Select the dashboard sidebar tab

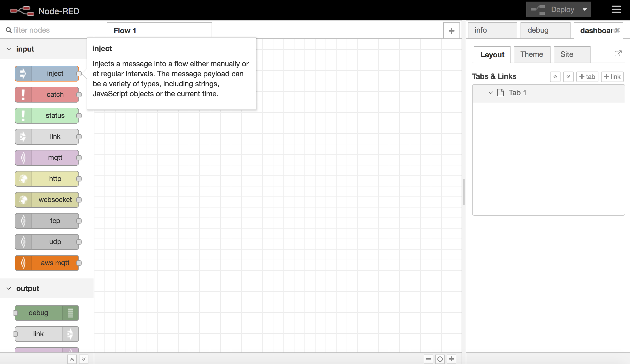[596, 31]
